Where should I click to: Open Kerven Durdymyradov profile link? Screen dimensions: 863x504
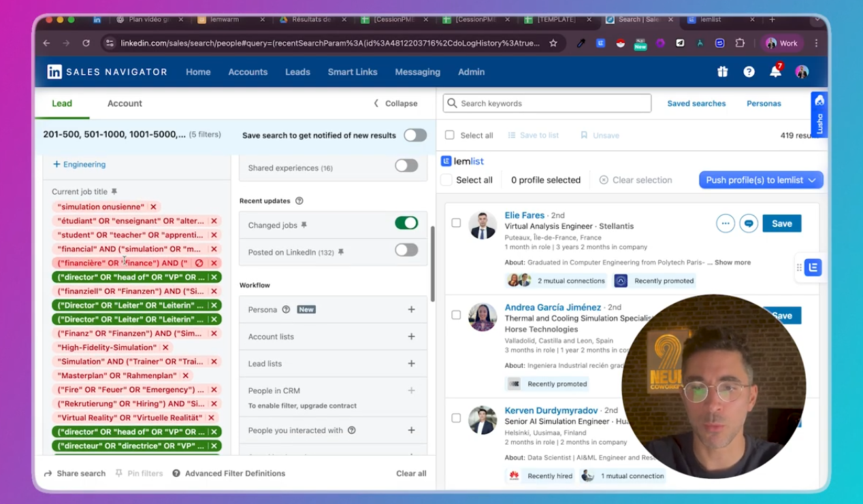(551, 410)
